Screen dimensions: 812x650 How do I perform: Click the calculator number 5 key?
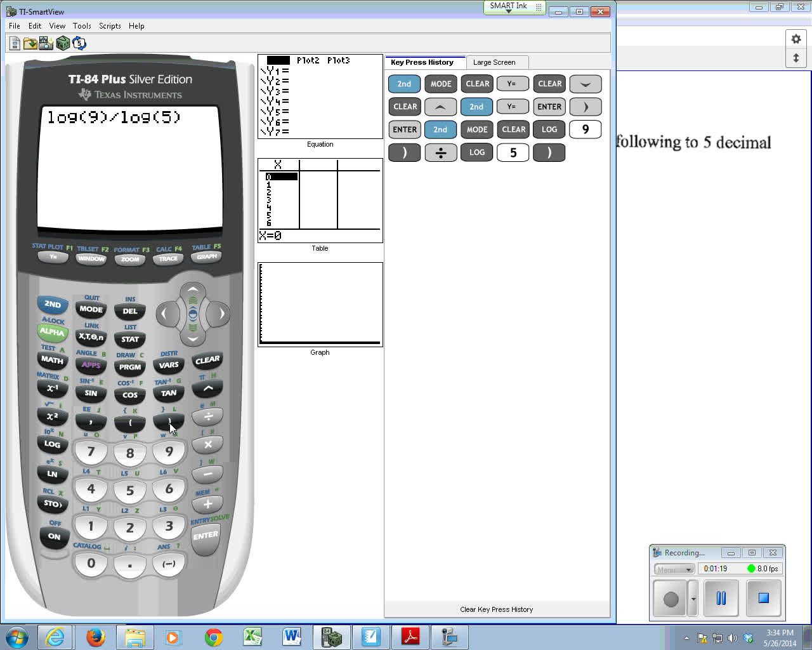[130, 491]
